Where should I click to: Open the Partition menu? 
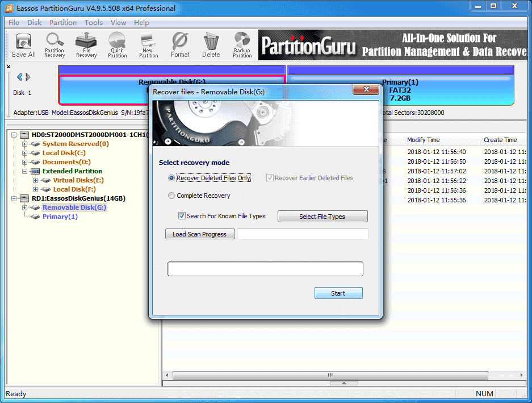(63, 22)
